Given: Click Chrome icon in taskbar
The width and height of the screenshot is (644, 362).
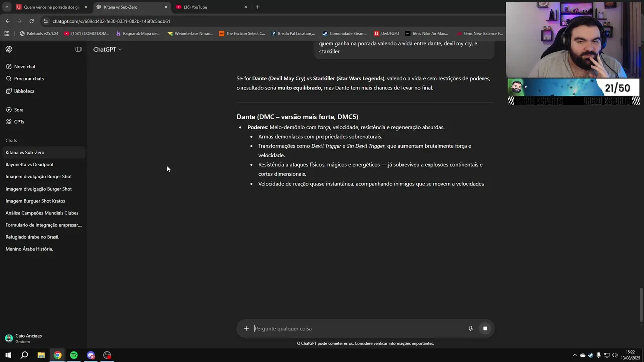Looking at the screenshot, I should [x=58, y=355].
